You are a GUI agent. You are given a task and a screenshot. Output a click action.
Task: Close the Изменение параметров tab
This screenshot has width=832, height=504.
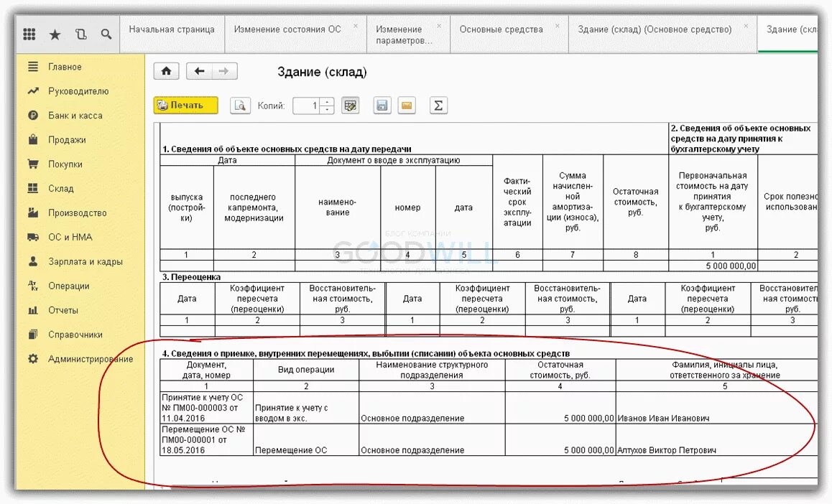tap(439, 25)
